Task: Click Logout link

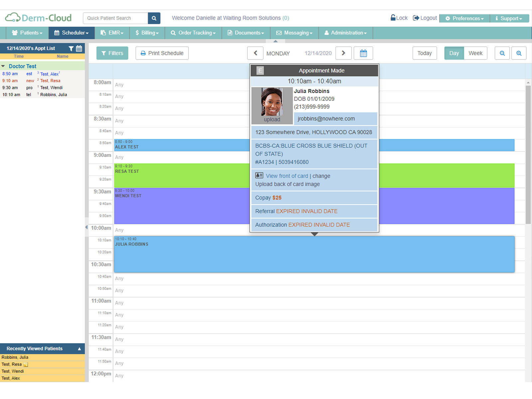Action: (x=425, y=18)
